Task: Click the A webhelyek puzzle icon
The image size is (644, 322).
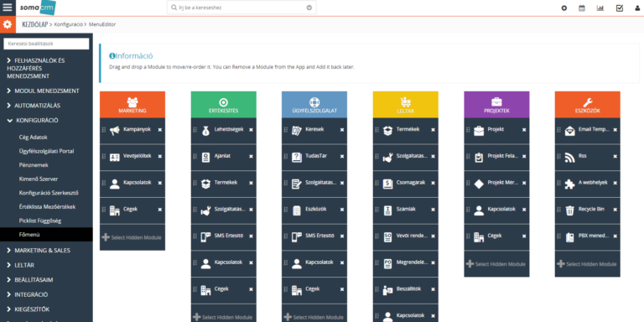Action: 569,184
